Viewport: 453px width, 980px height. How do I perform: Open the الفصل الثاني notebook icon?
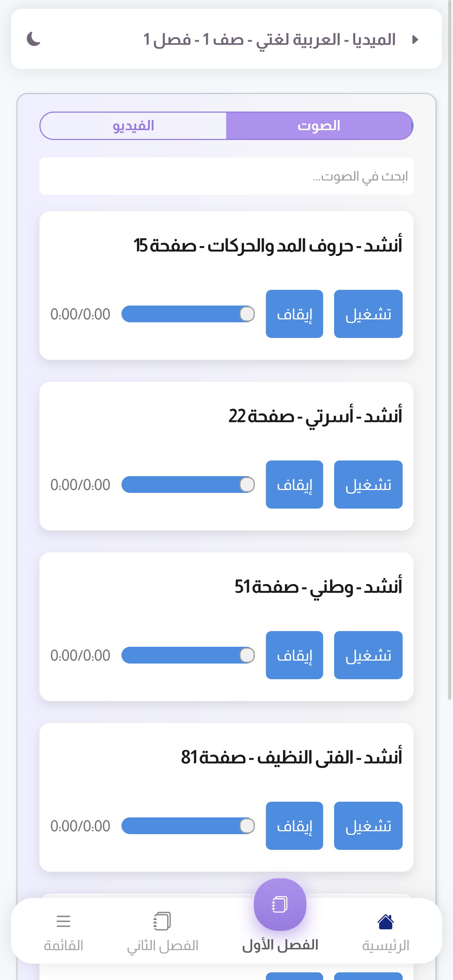point(162,921)
